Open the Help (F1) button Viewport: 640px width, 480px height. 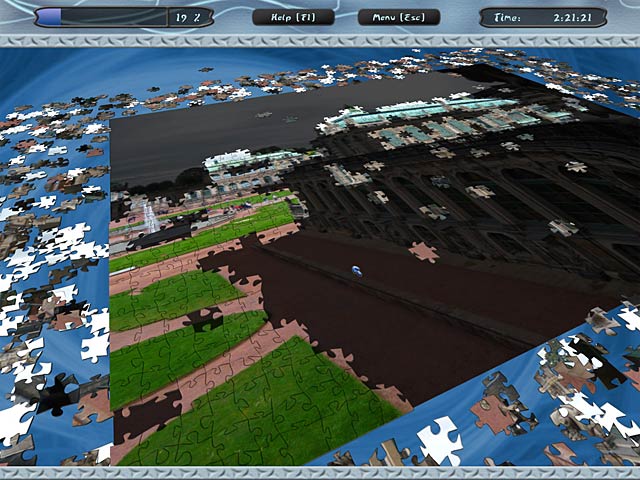coord(293,18)
